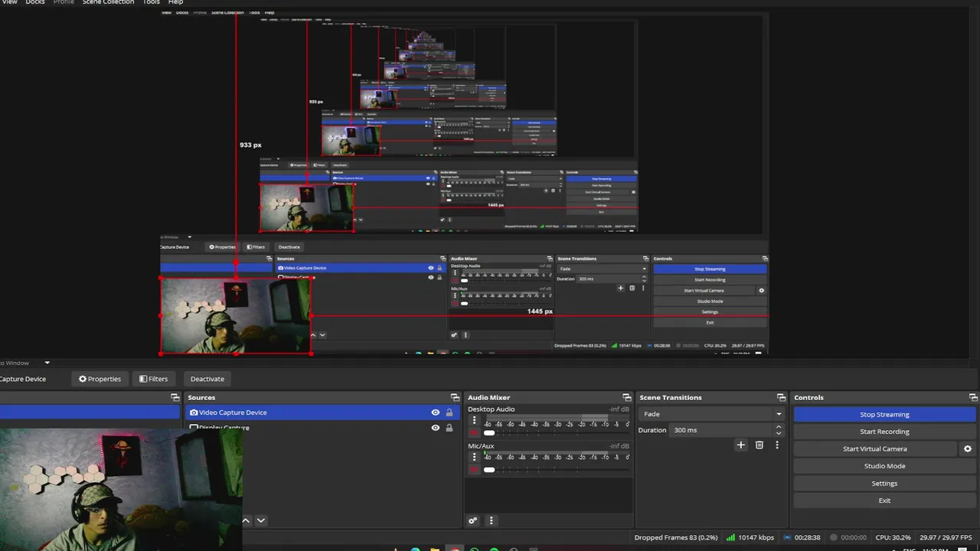Click Exit in the Controls dock

pos(884,500)
